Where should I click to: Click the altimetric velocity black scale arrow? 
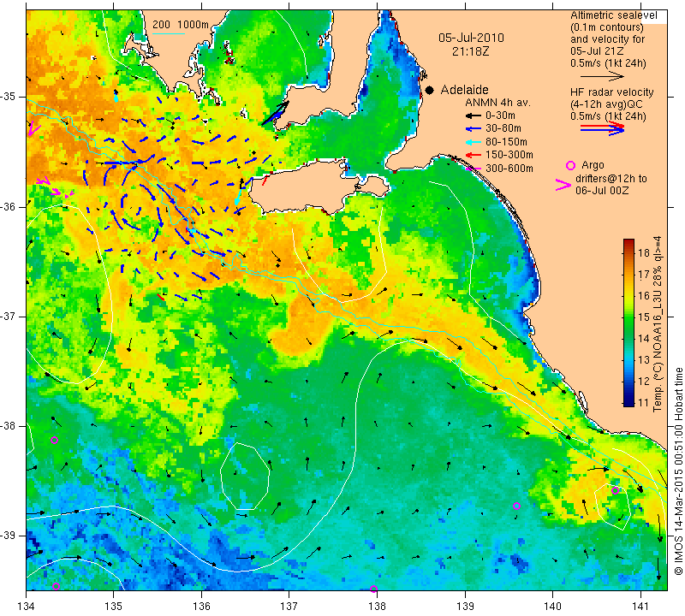602,76
